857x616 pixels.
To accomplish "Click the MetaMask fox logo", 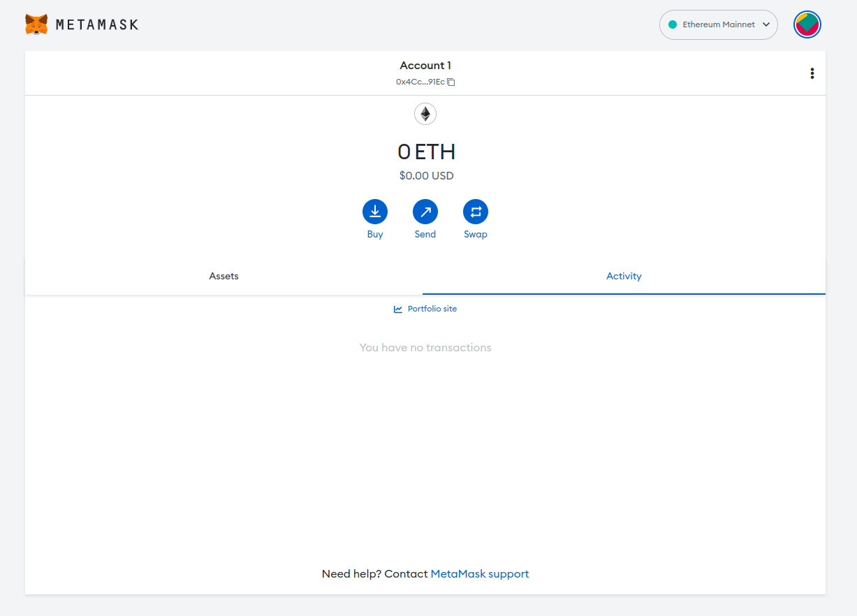I will click(x=36, y=24).
